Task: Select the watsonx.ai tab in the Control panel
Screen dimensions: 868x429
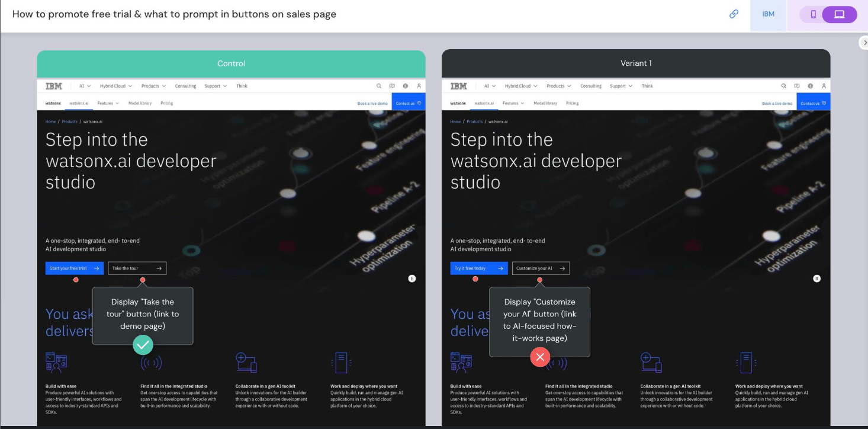Action: [x=79, y=103]
